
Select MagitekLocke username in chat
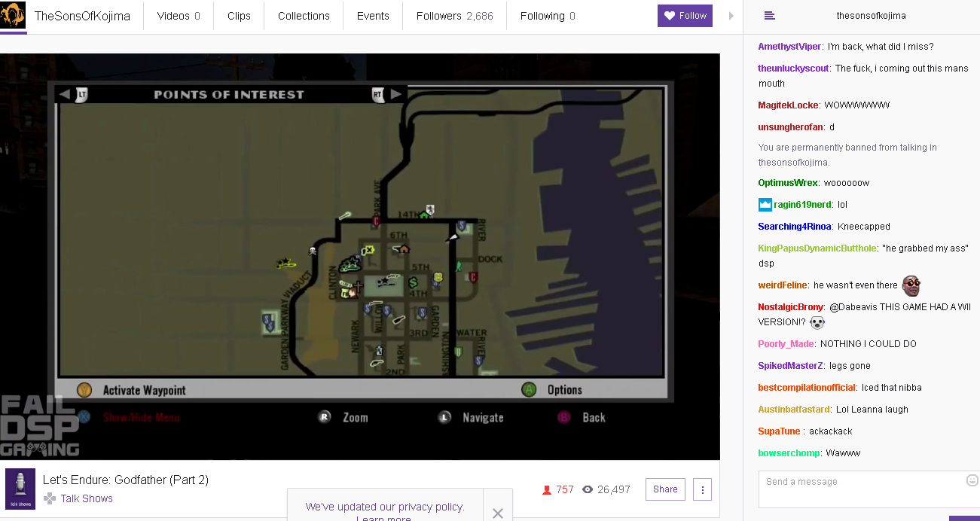(788, 105)
